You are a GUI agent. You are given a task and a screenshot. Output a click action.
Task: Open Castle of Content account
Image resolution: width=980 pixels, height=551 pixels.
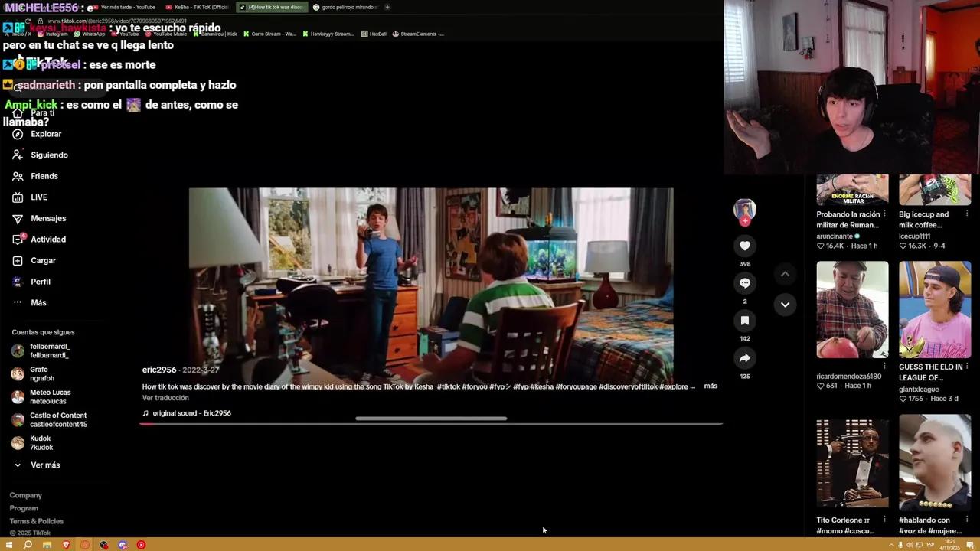click(x=50, y=420)
